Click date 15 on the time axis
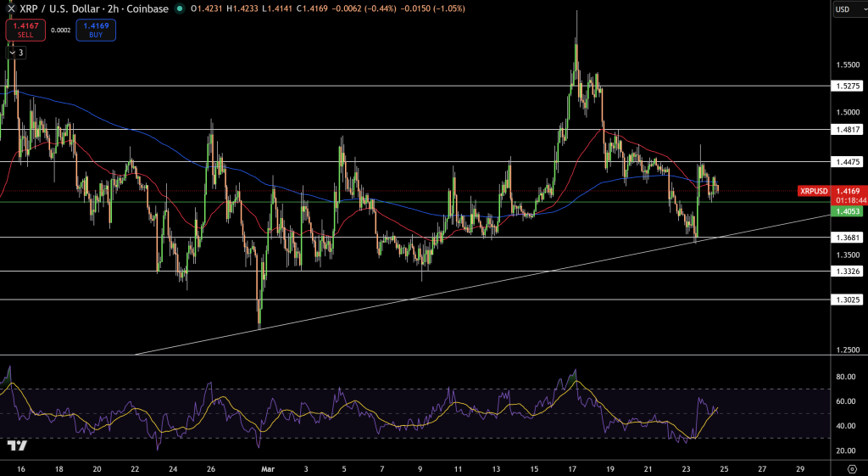 [x=534, y=468]
